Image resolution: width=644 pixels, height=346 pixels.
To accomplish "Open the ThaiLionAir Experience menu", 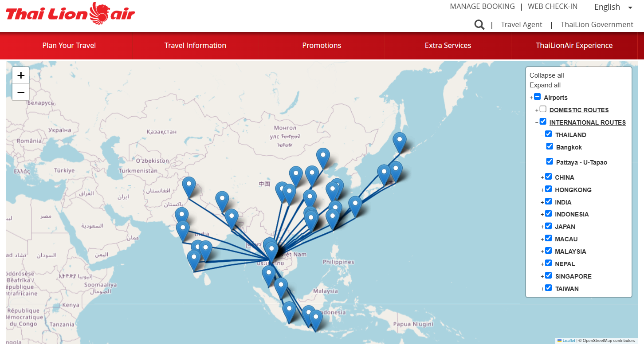I will tap(574, 45).
